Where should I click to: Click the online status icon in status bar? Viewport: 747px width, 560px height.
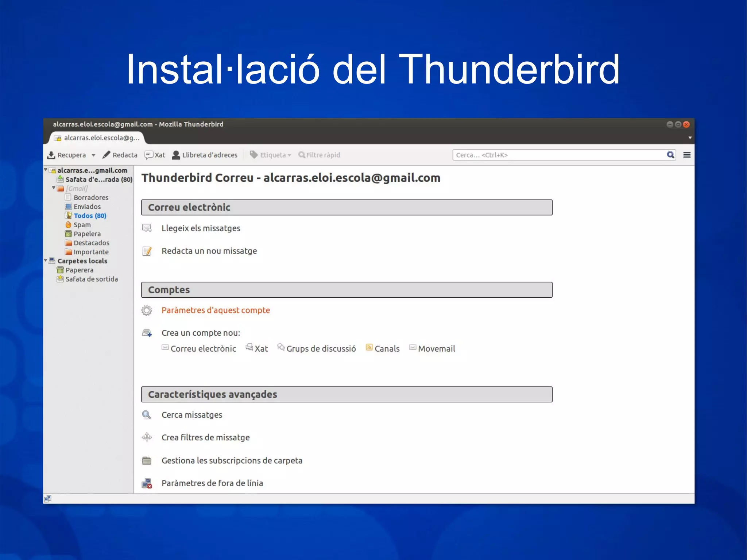(x=48, y=498)
